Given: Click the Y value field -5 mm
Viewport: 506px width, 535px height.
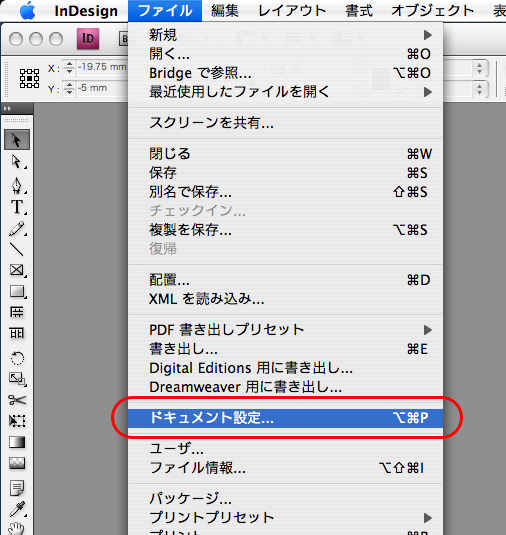Looking at the screenshot, I should click(x=102, y=88).
